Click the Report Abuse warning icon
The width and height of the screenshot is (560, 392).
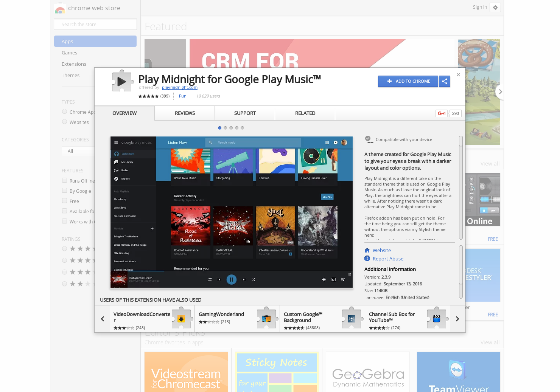[x=367, y=259]
